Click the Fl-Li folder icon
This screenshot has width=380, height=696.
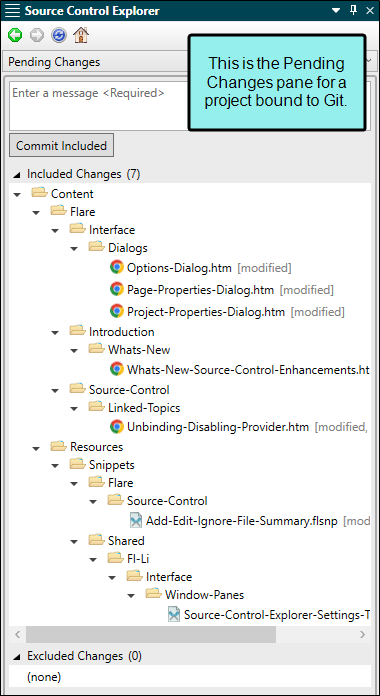[115, 558]
